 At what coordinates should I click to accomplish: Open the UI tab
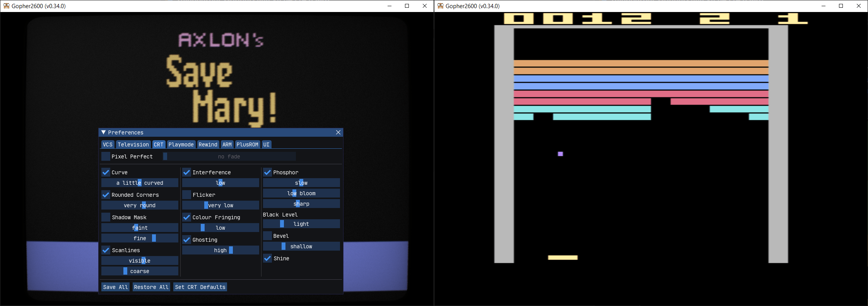tap(267, 144)
